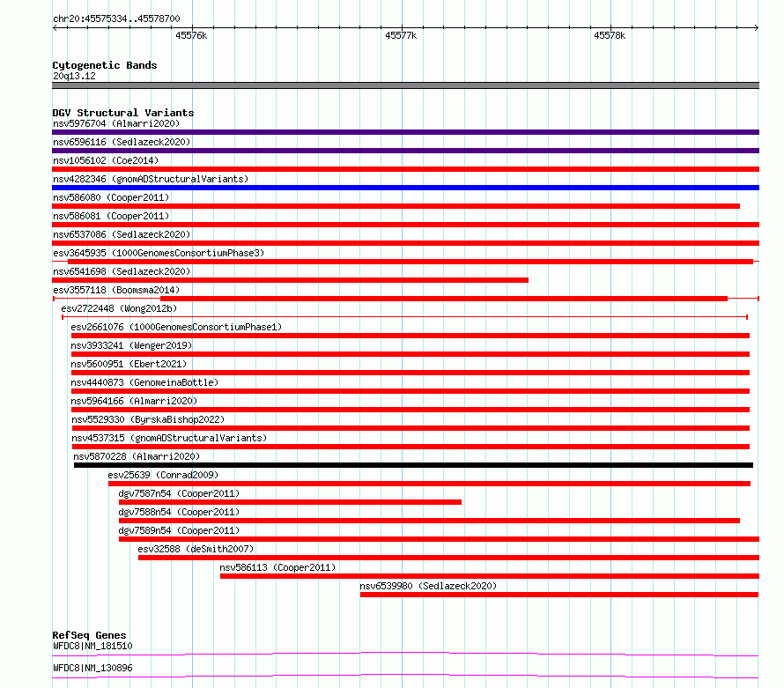The width and height of the screenshot is (784, 688).
Task: Select the RefSeq Genes track title
Action: 89,635
